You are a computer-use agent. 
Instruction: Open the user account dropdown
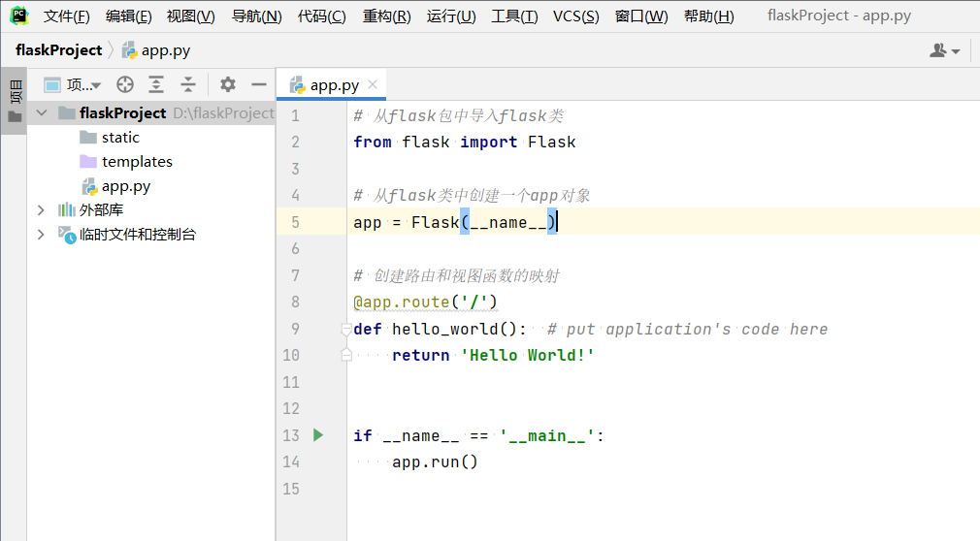point(944,50)
